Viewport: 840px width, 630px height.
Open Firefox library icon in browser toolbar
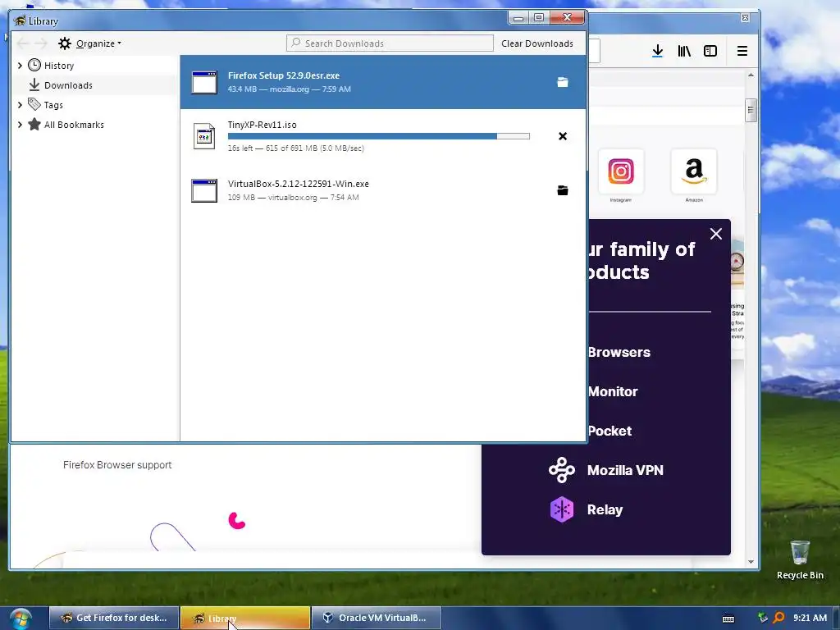[684, 51]
